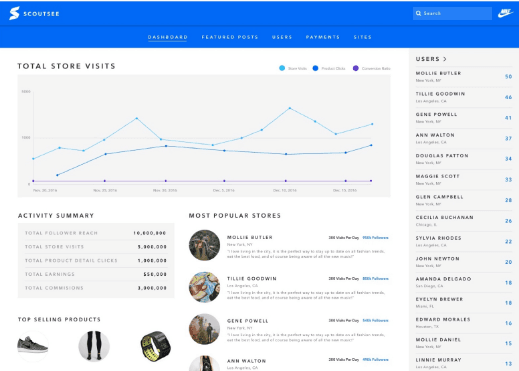This screenshot has width=519, height=371.
Task: Select the black leggings product thumbnail
Action: coord(94,346)
